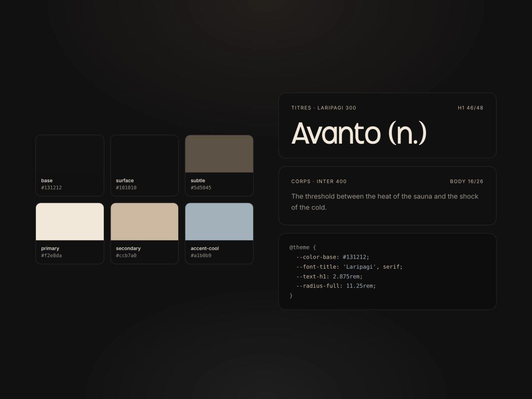Click the 'surface' swatch label
Viewport: 532px width, 399px height.
[x=125, y=180]
